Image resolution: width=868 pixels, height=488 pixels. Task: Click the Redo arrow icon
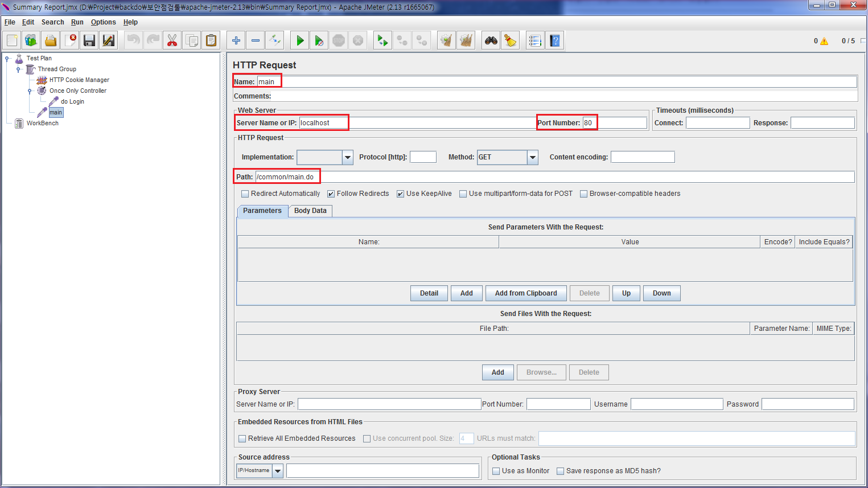tap(153, 40)
